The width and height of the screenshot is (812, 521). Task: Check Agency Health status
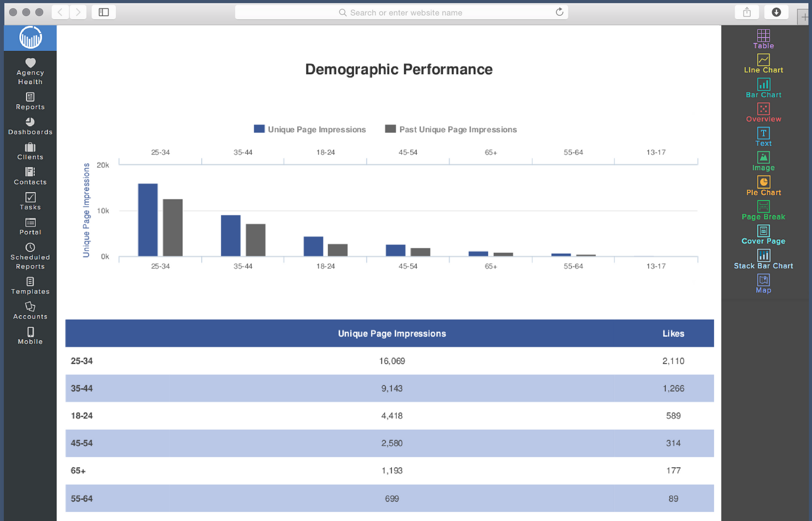pos(30,71)
